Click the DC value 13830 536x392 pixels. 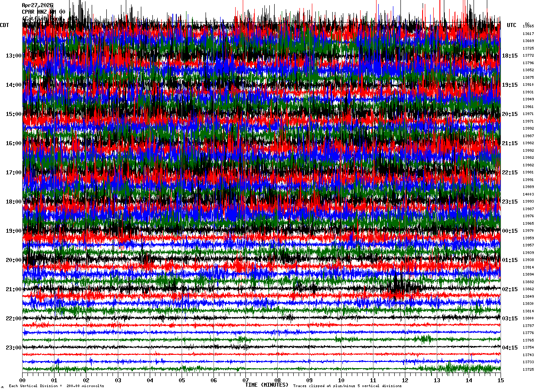(x=528, y=304)
